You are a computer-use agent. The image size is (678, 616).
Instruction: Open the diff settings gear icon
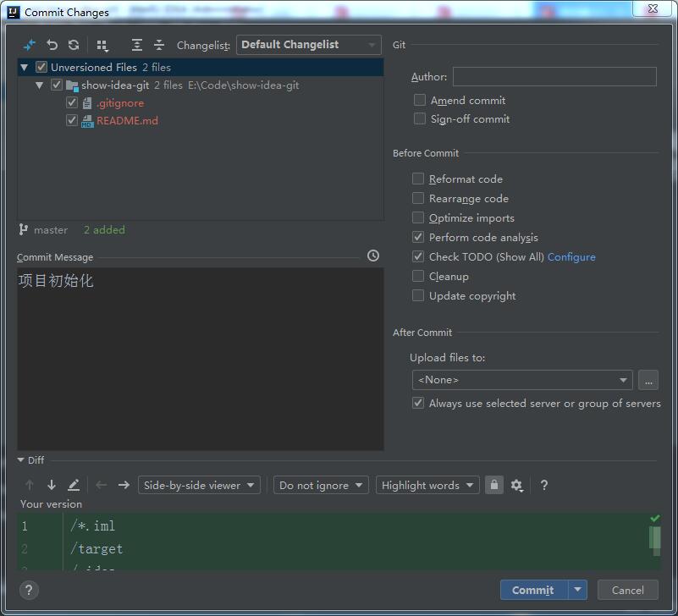[x=517, y=485]
